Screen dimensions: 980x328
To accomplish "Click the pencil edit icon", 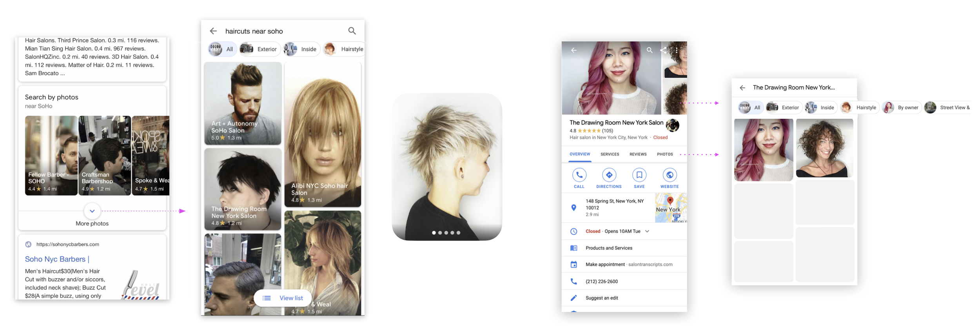I will (x=573, y=298).
